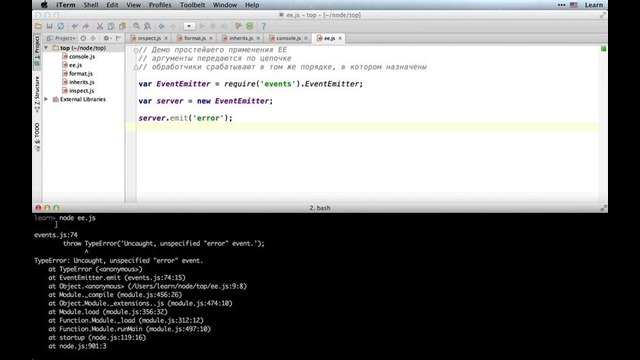Open the Profiles menu
This screenshot has width=640, height=360.
pyautogui.click(x=160, y=5)
